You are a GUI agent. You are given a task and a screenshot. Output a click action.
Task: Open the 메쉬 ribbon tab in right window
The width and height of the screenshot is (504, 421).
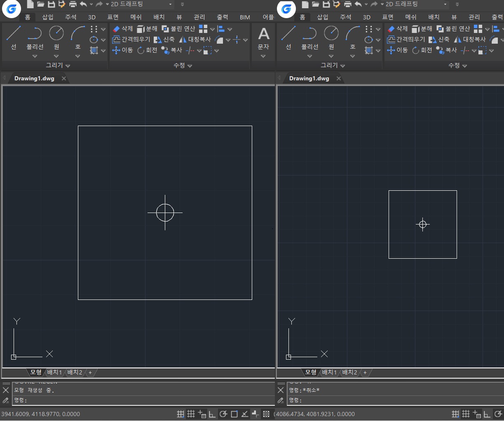(411, 17)
